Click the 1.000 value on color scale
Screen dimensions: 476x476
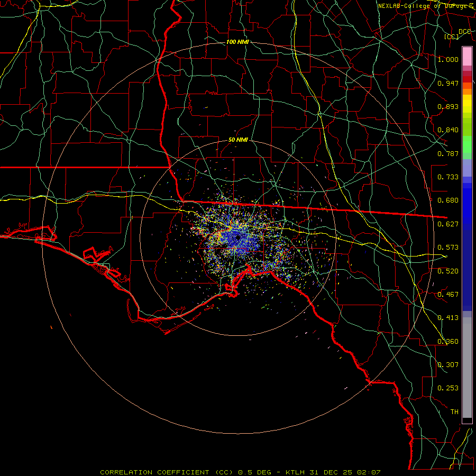[448, 59]
